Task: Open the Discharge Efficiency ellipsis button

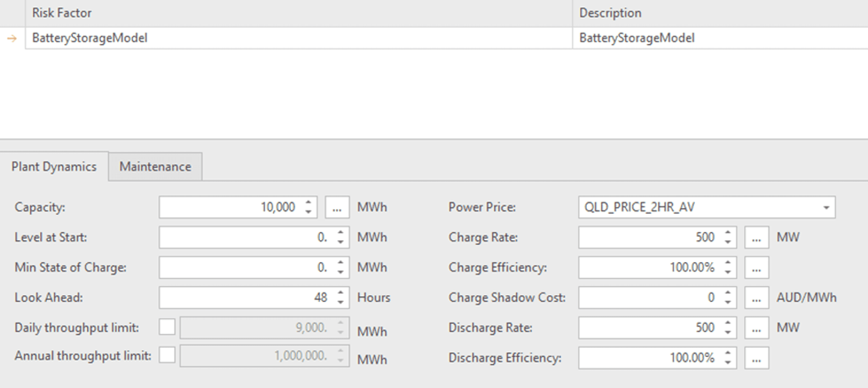Action: click(757, 358)
